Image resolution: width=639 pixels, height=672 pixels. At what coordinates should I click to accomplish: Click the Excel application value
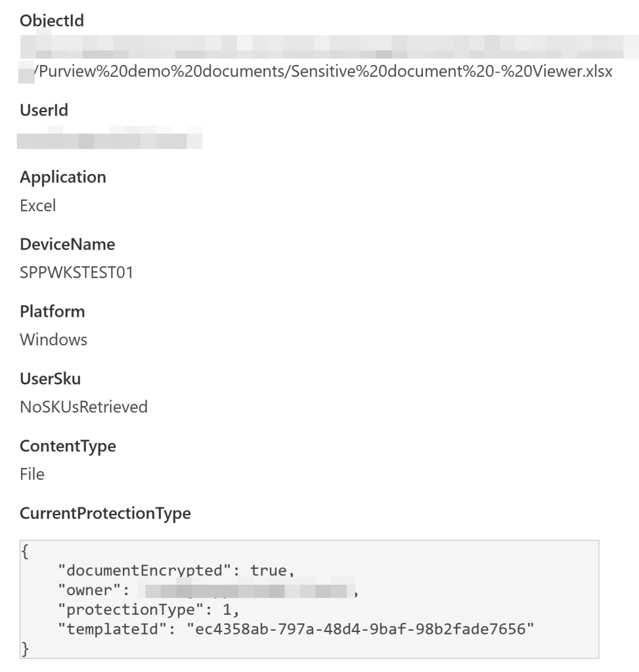point(37,206)
